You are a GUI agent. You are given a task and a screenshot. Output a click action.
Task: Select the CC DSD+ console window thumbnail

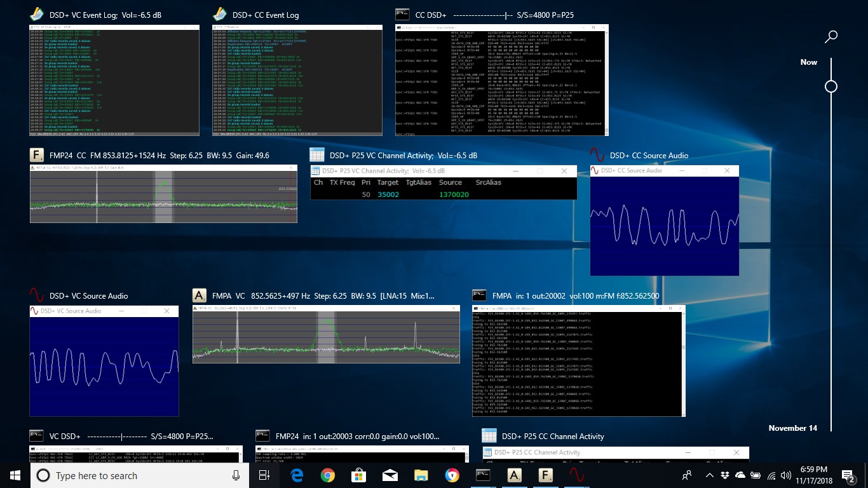(x=501, y=80)
